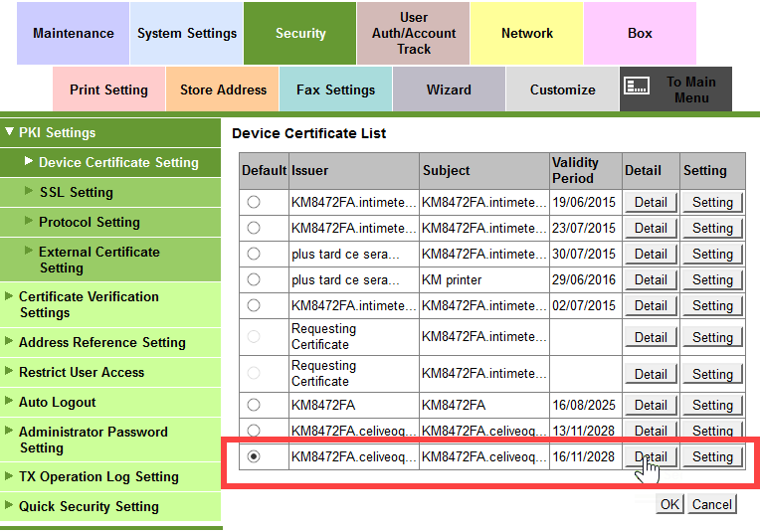Collapse the PKI Settings arrow

[x=9, y=132]
